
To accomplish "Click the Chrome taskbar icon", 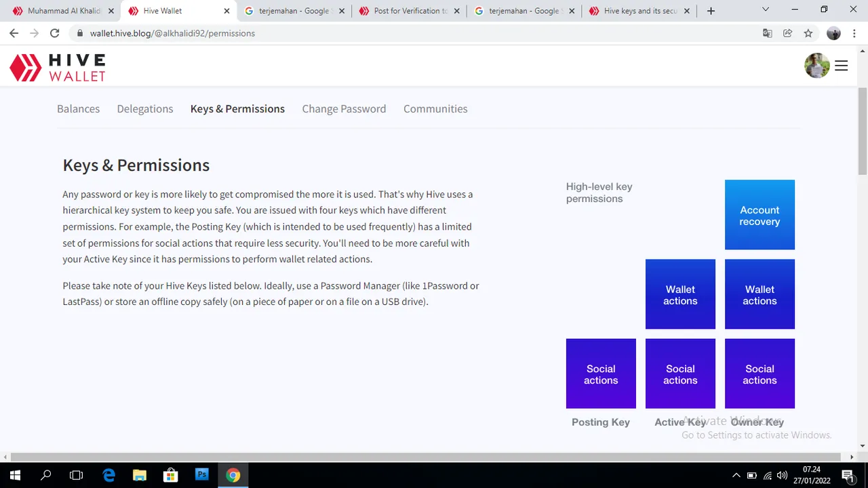I will point(233,475).
